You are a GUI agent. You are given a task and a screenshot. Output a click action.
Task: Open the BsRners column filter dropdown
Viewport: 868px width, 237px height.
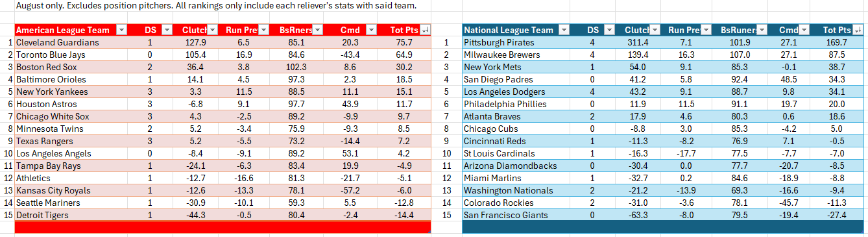[317, 30]
